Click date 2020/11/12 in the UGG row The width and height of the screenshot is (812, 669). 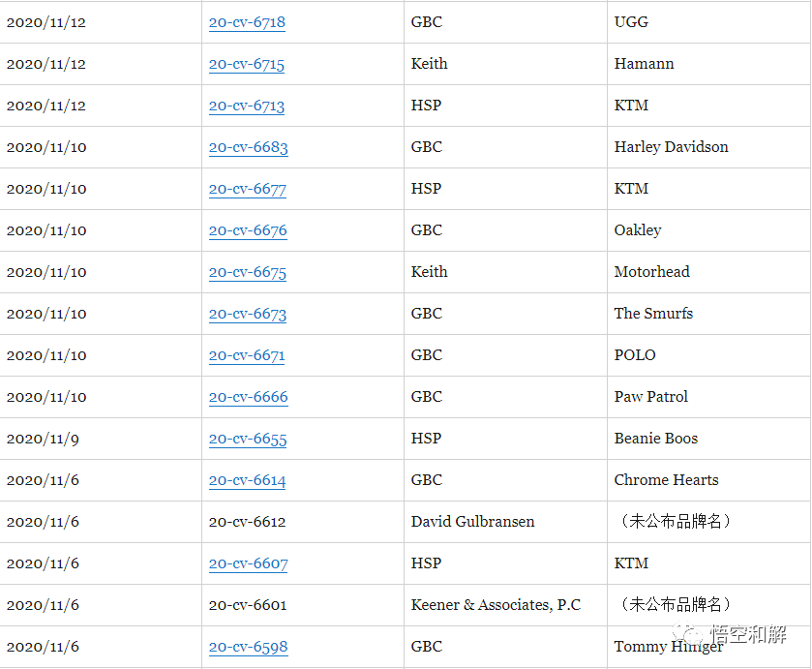point(45,23)
